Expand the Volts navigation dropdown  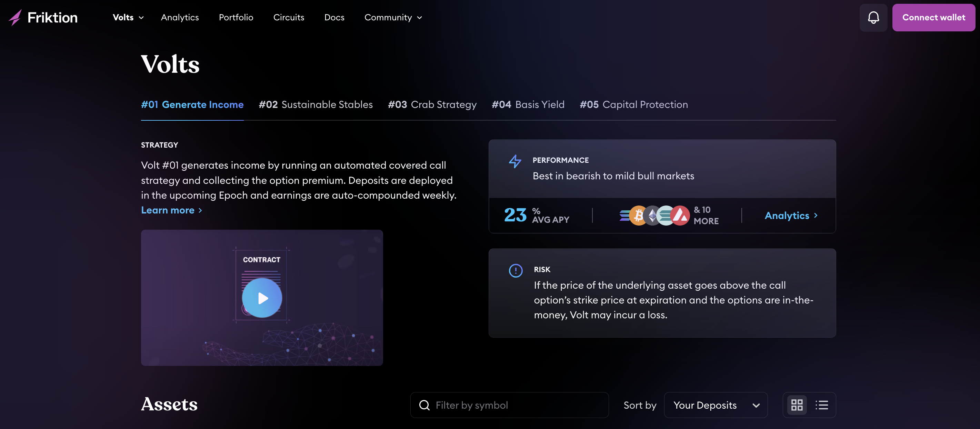[128, 18]
